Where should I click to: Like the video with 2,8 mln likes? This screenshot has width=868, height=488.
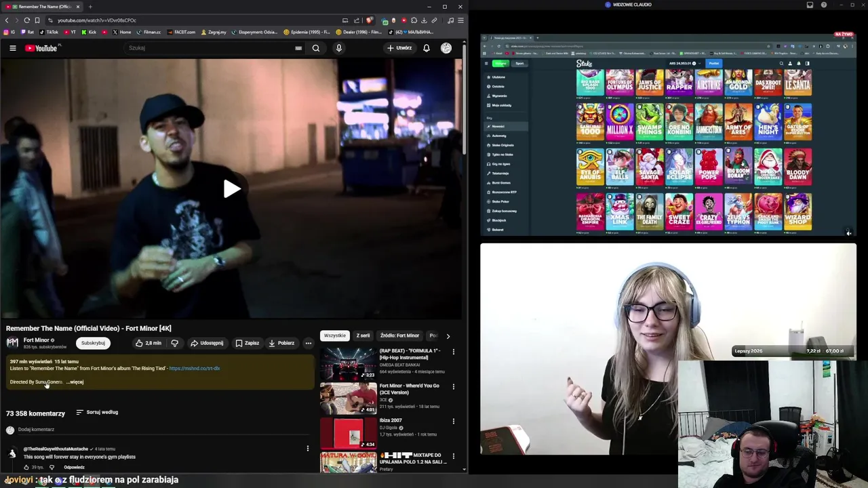tap(148, 343)
